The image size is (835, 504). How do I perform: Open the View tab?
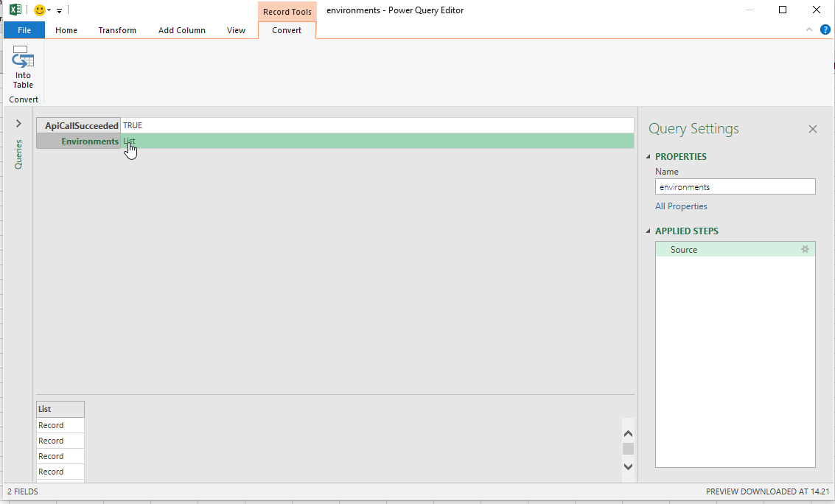(236, 30)
